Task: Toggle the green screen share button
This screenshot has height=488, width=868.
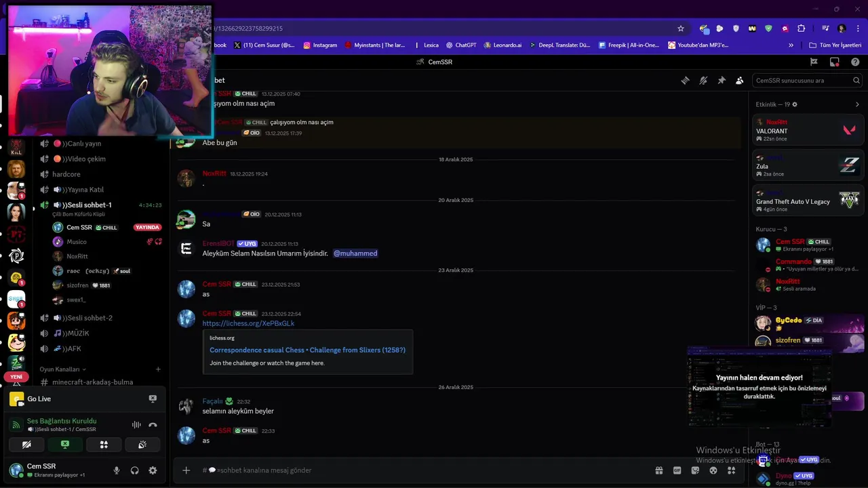Action: (65, 445)
